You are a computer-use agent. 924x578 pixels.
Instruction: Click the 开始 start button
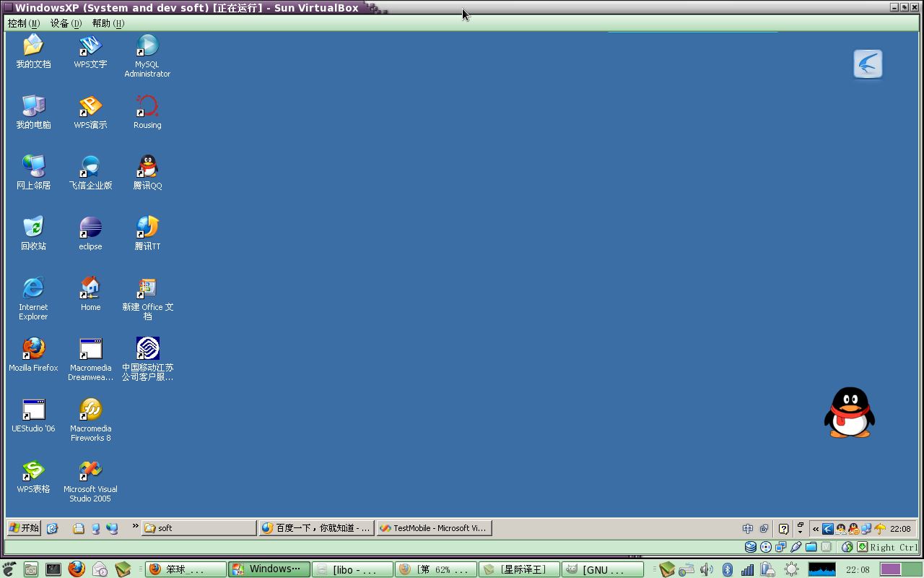(24, 528)
